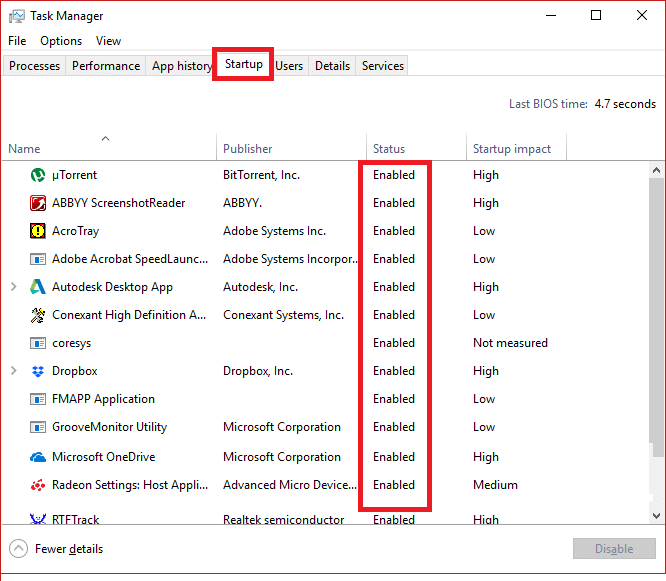Click Medium impact for Radeon Settings

[495, 485]
